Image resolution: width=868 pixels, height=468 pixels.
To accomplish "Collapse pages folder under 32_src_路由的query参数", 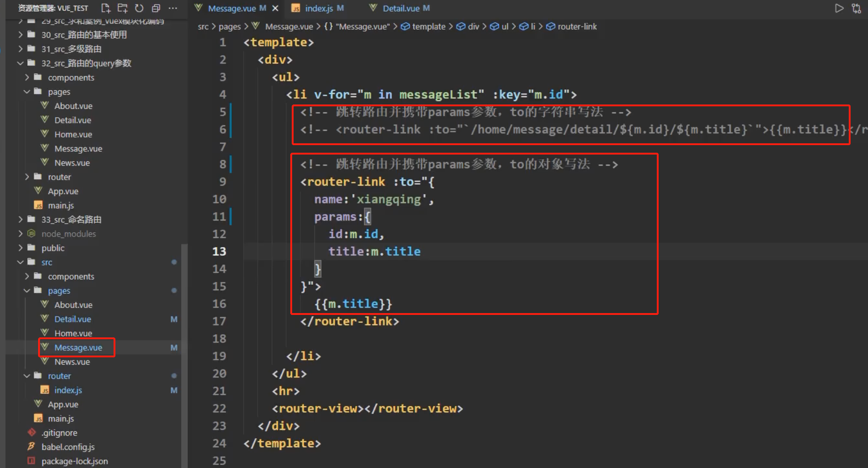I will (x=59, y=92).
